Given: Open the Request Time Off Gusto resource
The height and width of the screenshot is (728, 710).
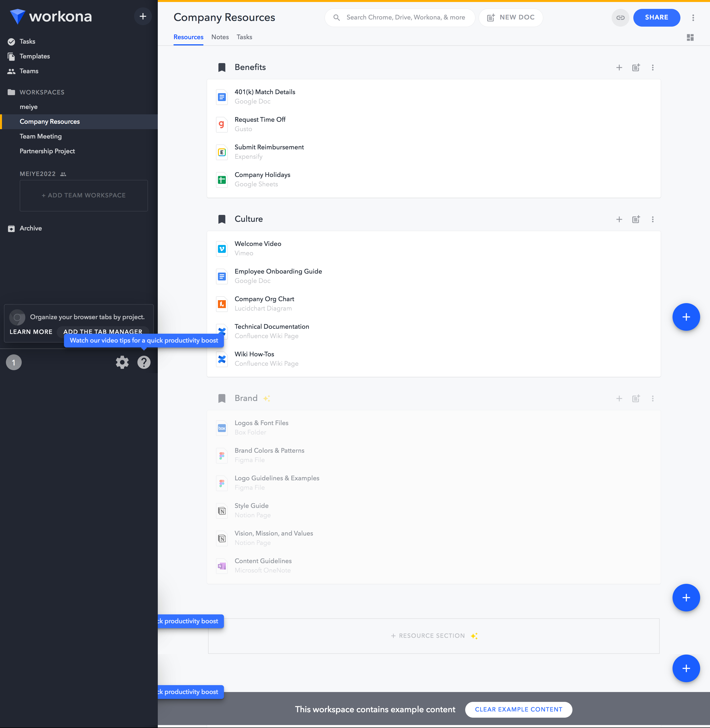Looking at the screenshot, I should coord(434,124).
